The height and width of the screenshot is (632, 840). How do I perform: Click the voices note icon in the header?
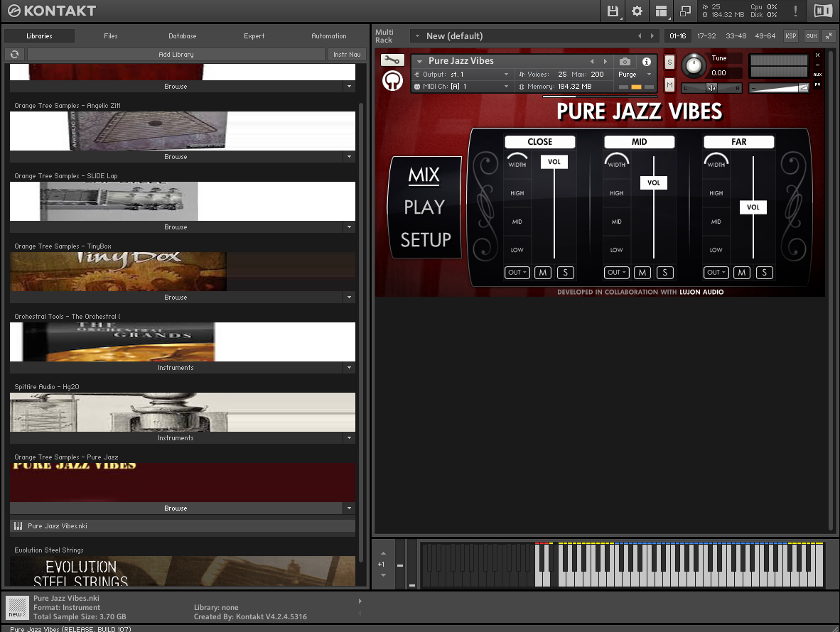pos(522,75)
